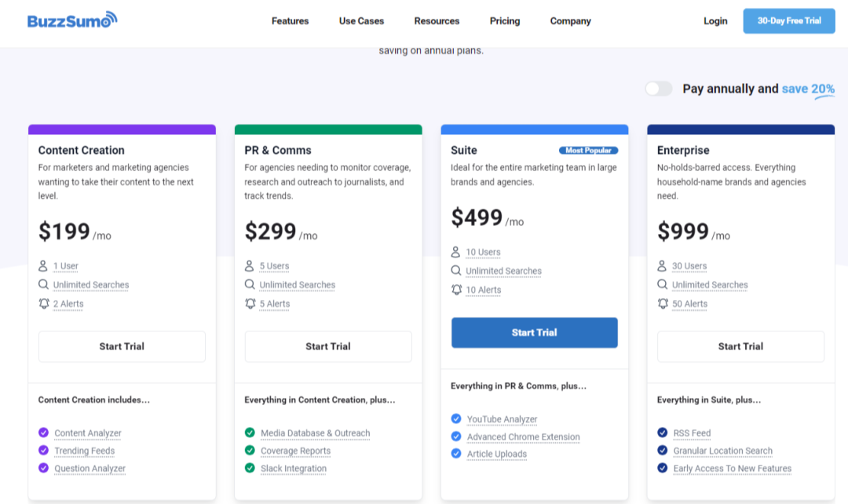Viewport: 848px width, 504px height.
Task: Click the checkmark icon beside Slack Integration
Action: 250,468
